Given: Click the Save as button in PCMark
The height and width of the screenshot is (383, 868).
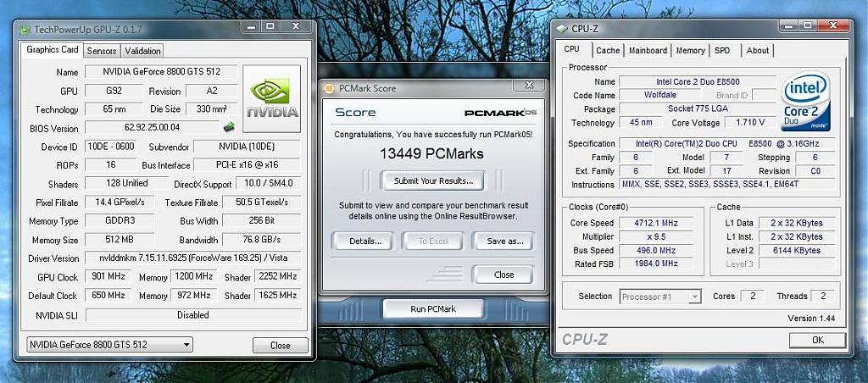Looking at the screenshot, I should point(504,241).
